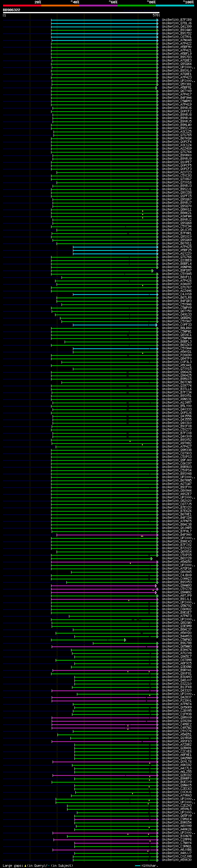This screenshot has height=868, width=197.
Task: Select label UniRef100_B6TKQ4
Action: (x=176, y=138)
